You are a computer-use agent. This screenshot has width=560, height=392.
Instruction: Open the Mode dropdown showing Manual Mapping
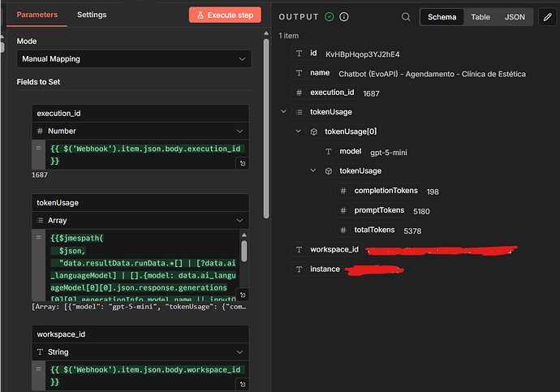coord(134,58)
